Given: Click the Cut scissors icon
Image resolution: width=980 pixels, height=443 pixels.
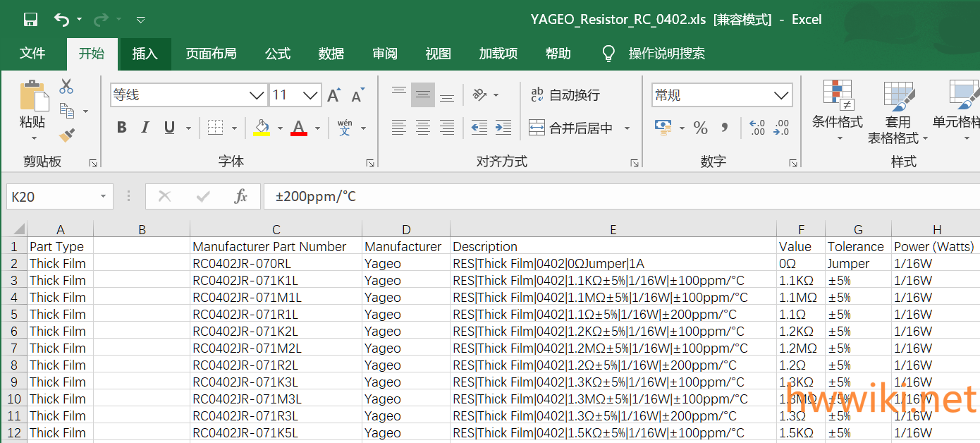Looking at the screenshot, I should [x=66, y=87].
